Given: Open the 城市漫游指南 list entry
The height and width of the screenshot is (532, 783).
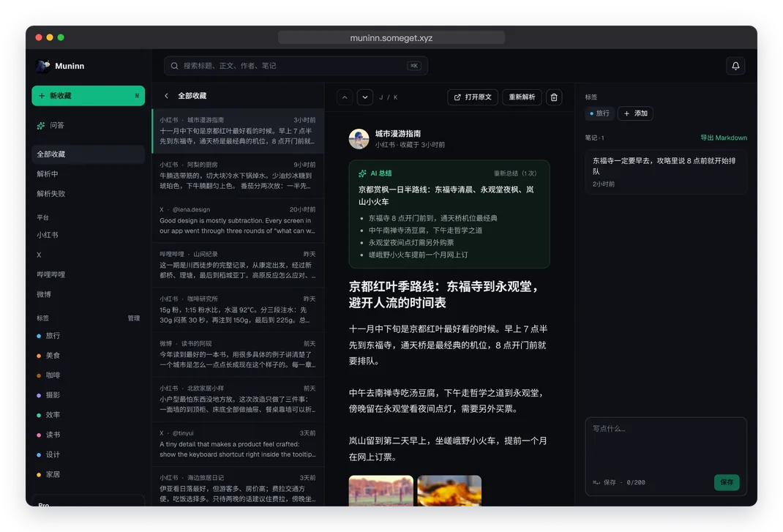Looking at the screenshot, I should pos(239,131).
